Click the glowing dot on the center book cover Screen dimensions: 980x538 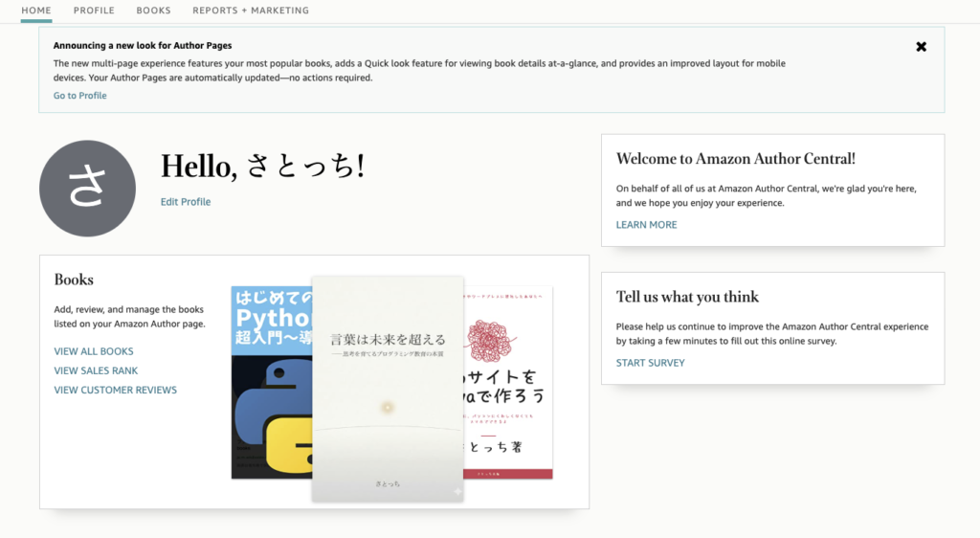click(x=388, y=407)
